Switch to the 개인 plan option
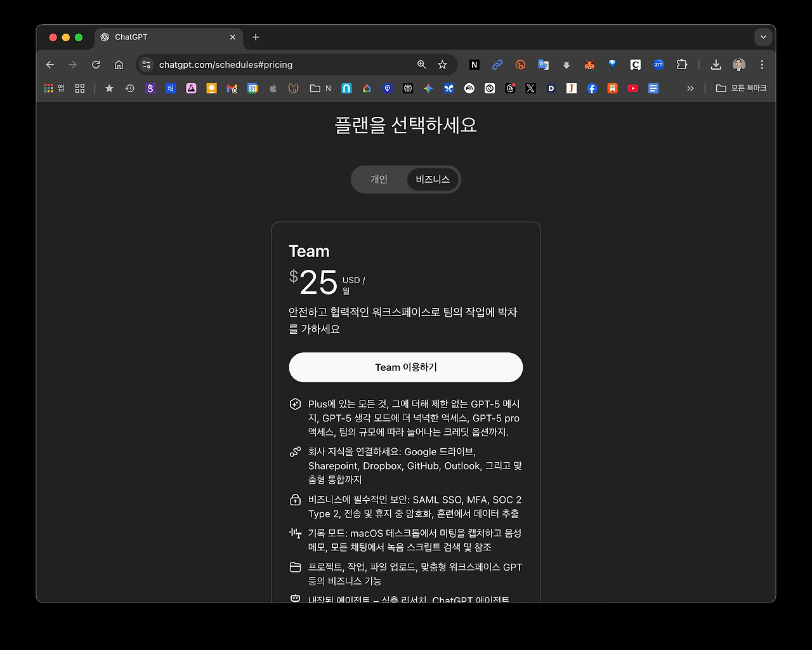This screenshot has height=650, width=812. [x=379, y=180]
